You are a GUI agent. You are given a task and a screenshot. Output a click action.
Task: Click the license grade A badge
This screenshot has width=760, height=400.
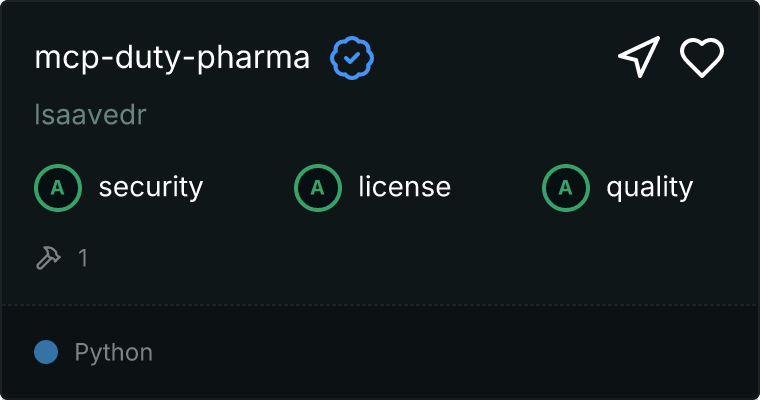[x=318, y=187]
